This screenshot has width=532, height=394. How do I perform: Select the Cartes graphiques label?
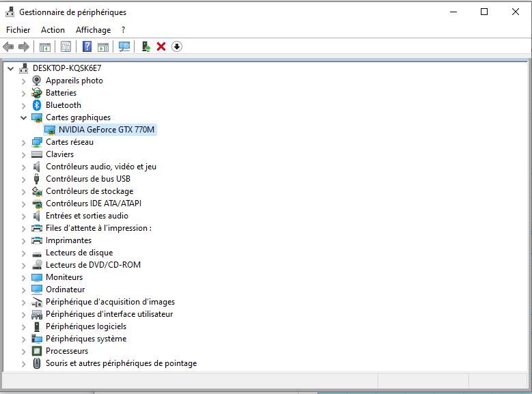click(x=78, y=117)
